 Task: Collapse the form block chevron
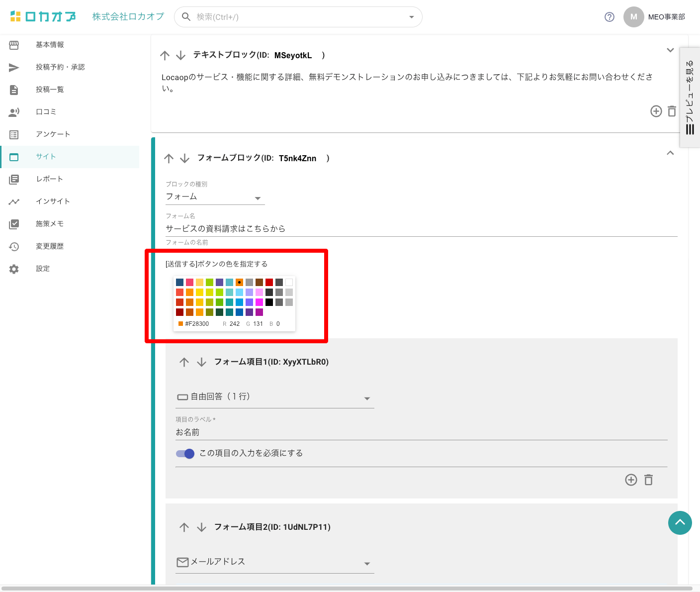670,153
